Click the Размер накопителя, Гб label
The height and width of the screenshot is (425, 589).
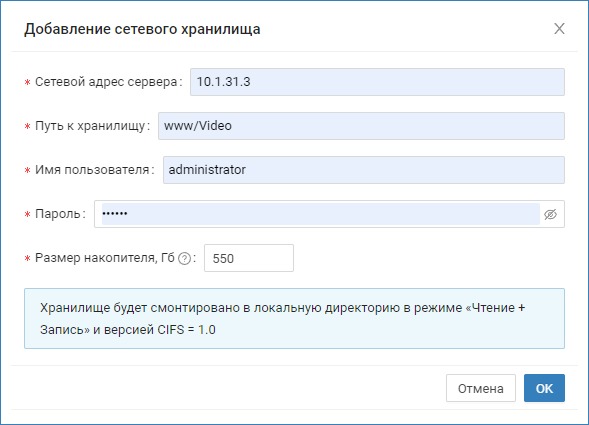(x=105, y=258)
